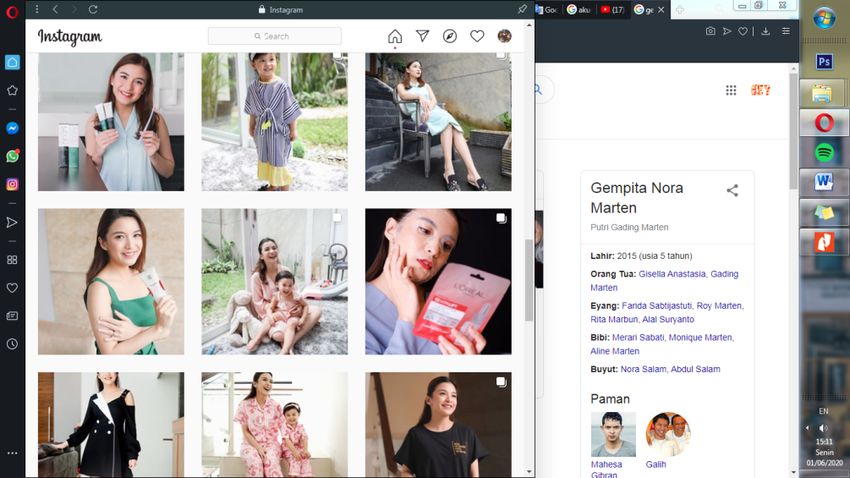Open the Windows Start orb
The height and width of the screenshot is (478, 850).
824,18
